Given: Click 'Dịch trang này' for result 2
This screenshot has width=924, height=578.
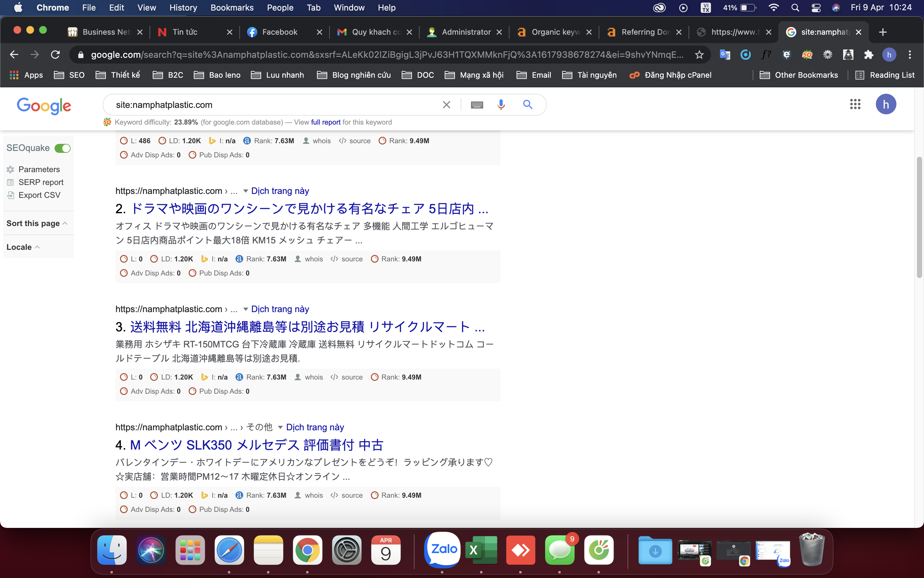Looking at the screenshot, I should coord(280,191).
